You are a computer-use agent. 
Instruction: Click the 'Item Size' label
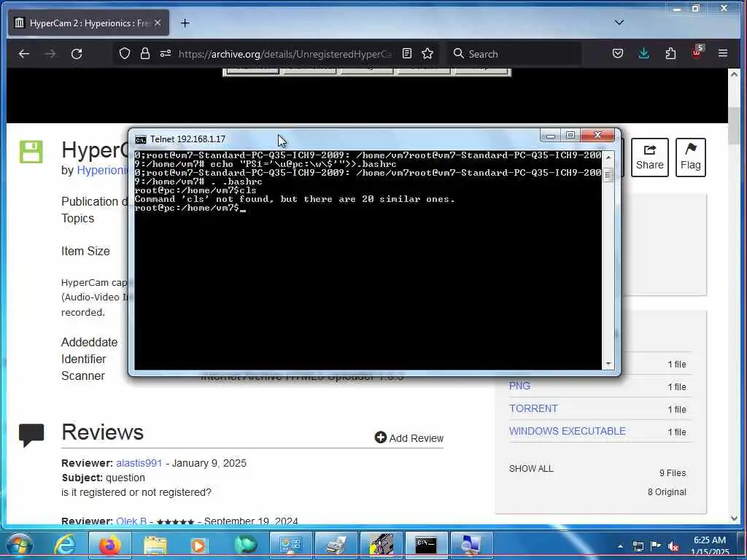tap(85, 251)
